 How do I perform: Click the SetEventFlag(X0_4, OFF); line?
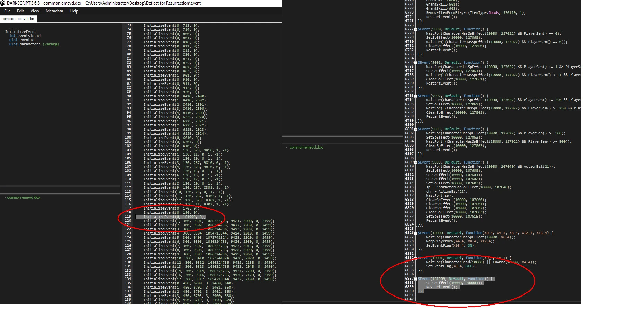(451, 266)
